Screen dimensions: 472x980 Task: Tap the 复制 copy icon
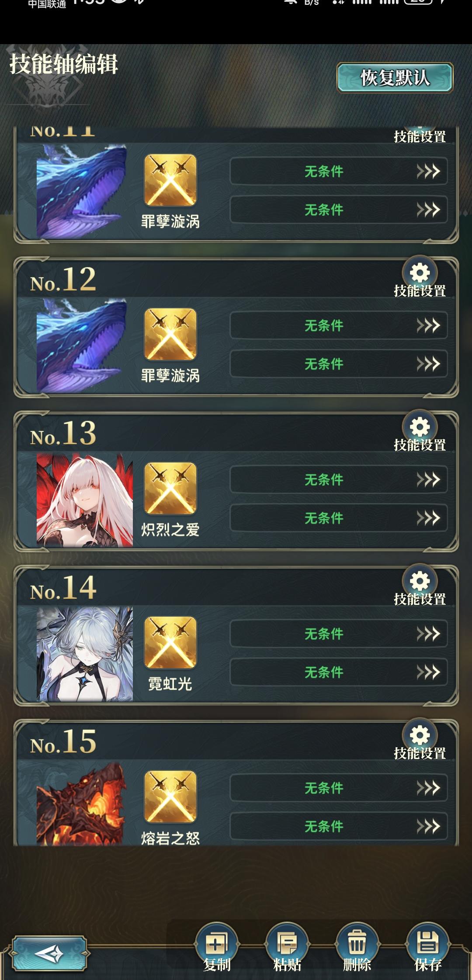point(217,944)
